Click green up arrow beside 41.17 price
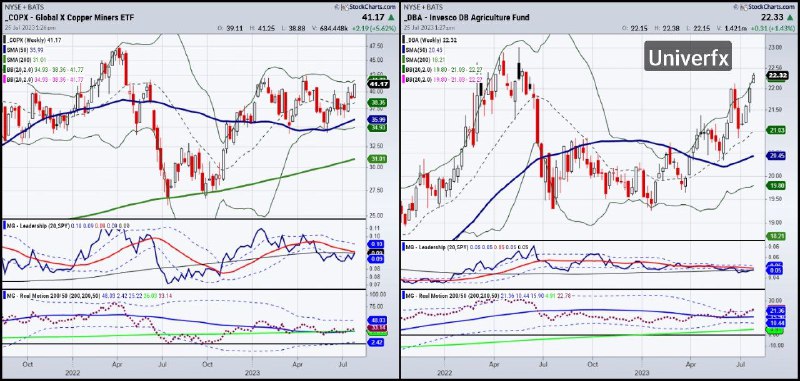 tap(392, 17)
